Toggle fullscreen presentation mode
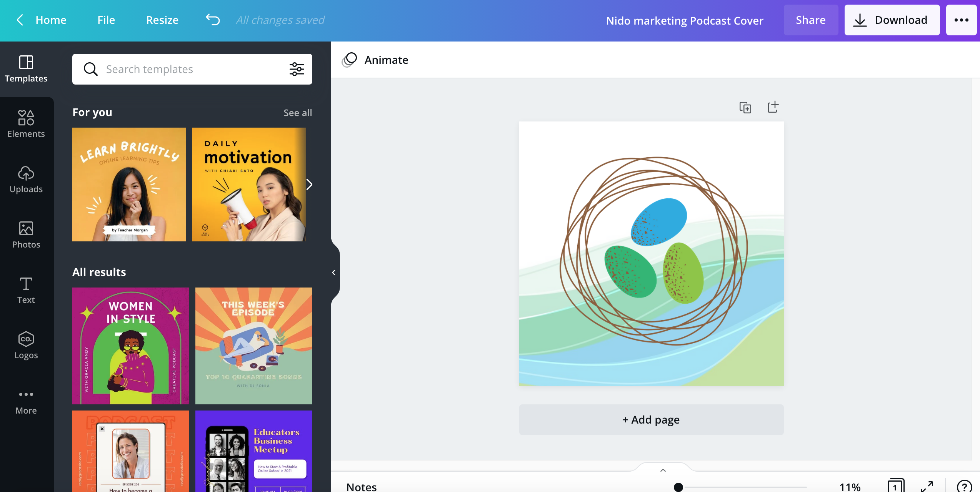This screenshot has width=980, height=492. [x=927, y=487]
